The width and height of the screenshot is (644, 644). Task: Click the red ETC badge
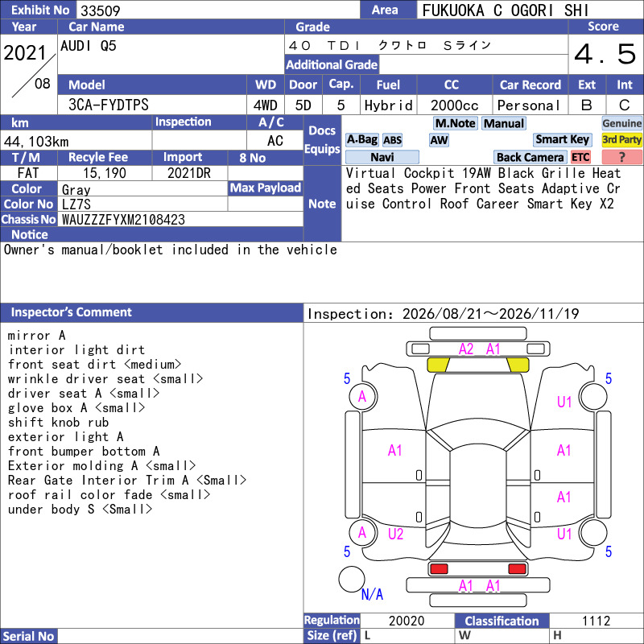tap(580, 157)
